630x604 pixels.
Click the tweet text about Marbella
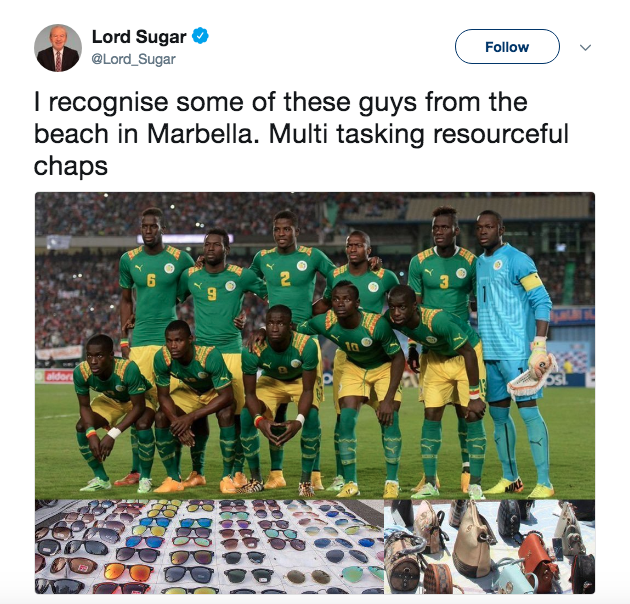(x=301, y=134)
